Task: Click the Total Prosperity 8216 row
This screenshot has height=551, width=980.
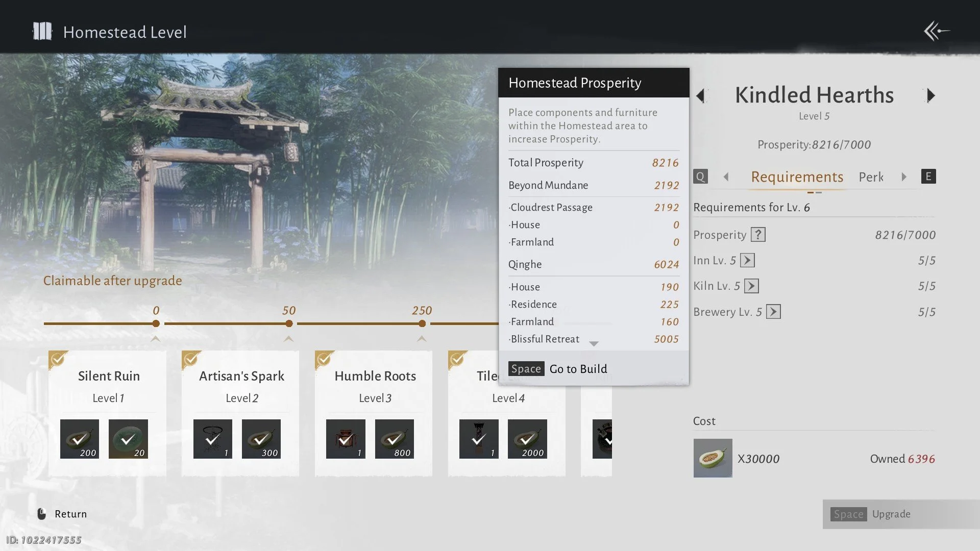Action: 594,162
